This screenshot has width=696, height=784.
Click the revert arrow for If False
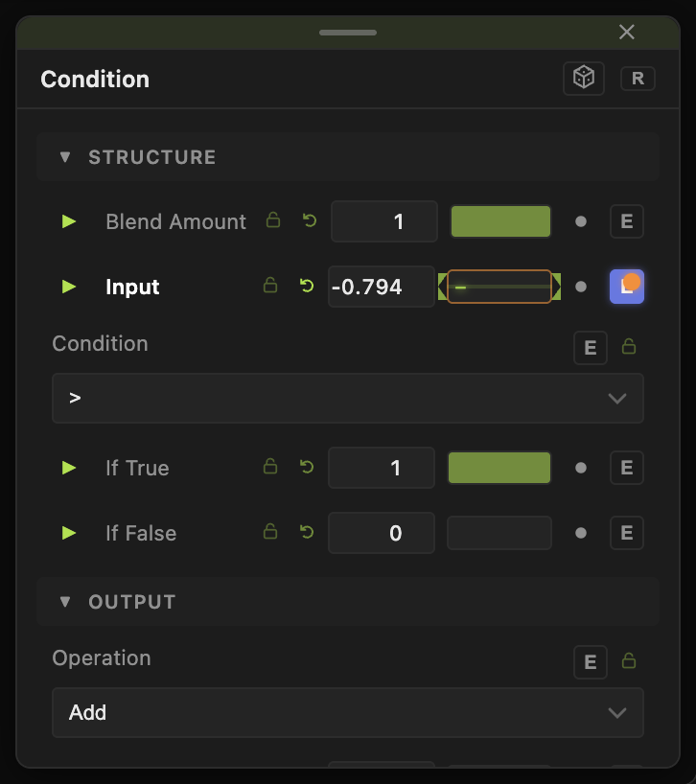307,532
